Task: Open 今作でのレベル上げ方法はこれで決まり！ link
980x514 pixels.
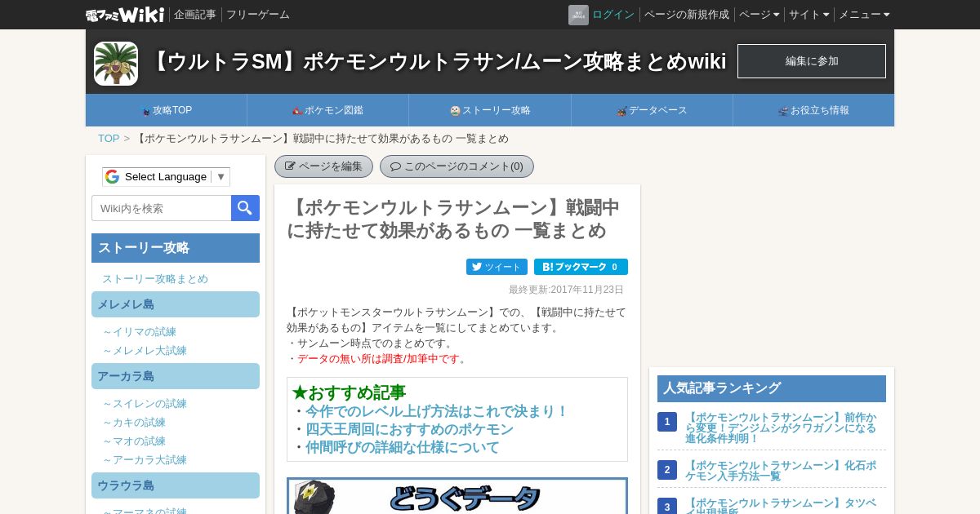Action: pyautogui.click(x=437, y=411)
